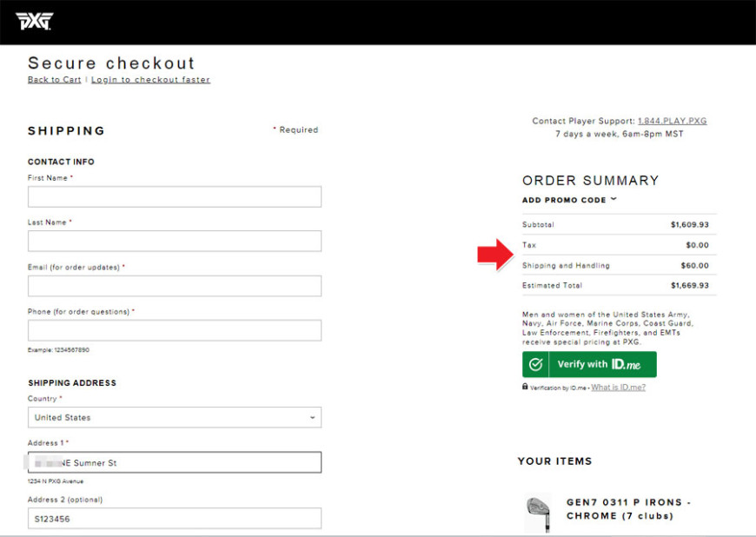Click the red arrow pointing to Tax

coord(495,254)
